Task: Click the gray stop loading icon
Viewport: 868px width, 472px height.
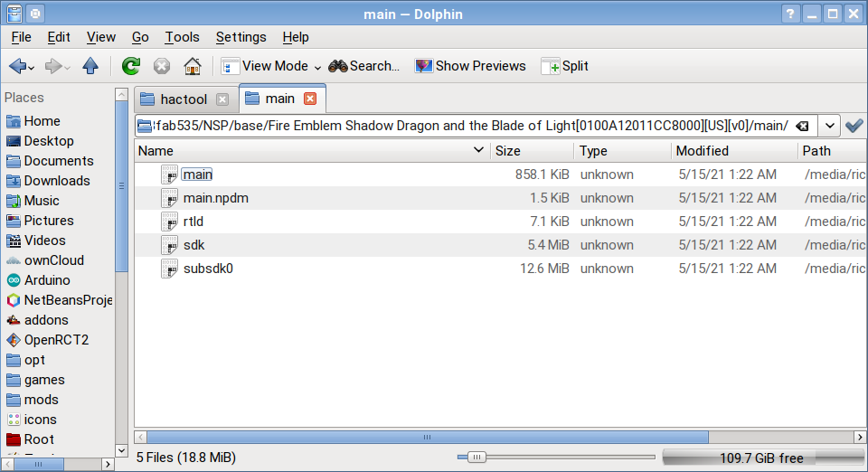Action: [161, 66]
